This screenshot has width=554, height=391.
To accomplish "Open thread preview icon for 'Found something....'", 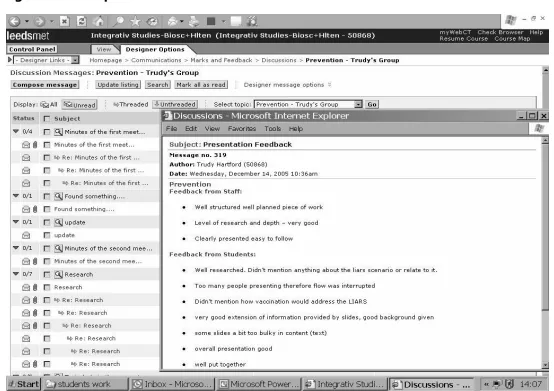I will (x=58, y=196).
